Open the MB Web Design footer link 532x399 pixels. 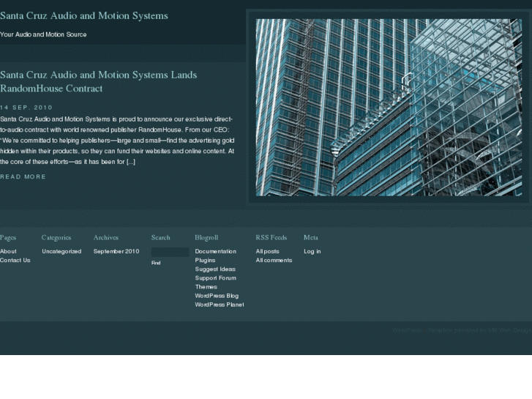click(x=509, y=330)
